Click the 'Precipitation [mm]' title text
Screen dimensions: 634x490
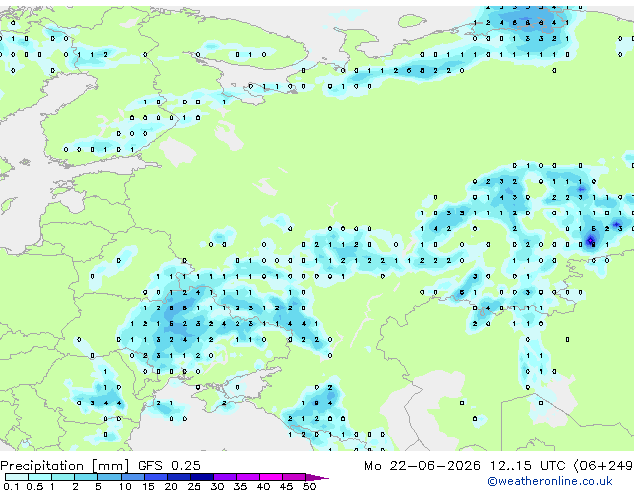(x=65, y=466)
